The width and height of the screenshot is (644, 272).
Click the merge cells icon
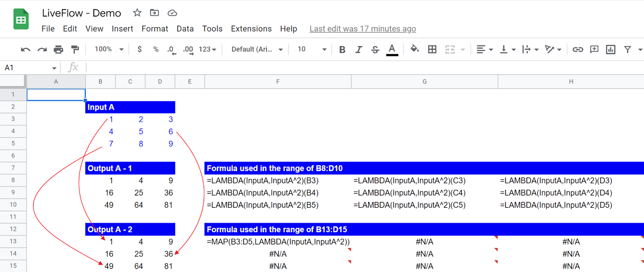[450, 49]
